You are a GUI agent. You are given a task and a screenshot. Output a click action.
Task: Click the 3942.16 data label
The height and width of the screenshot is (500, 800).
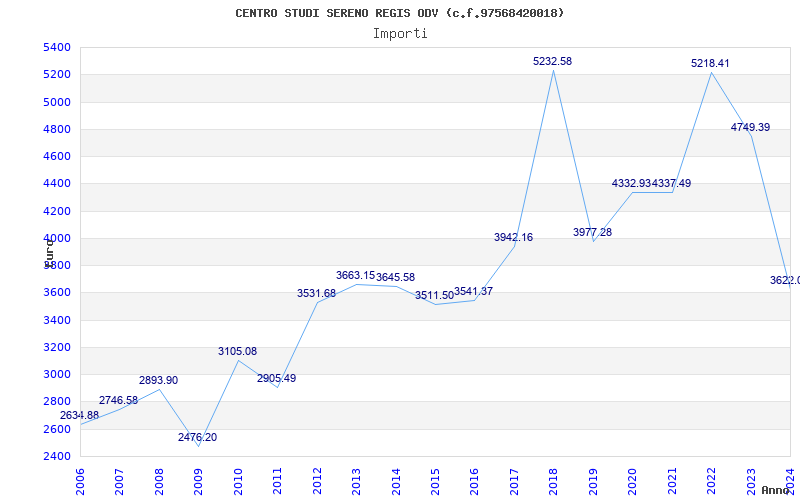click(513, 237)
